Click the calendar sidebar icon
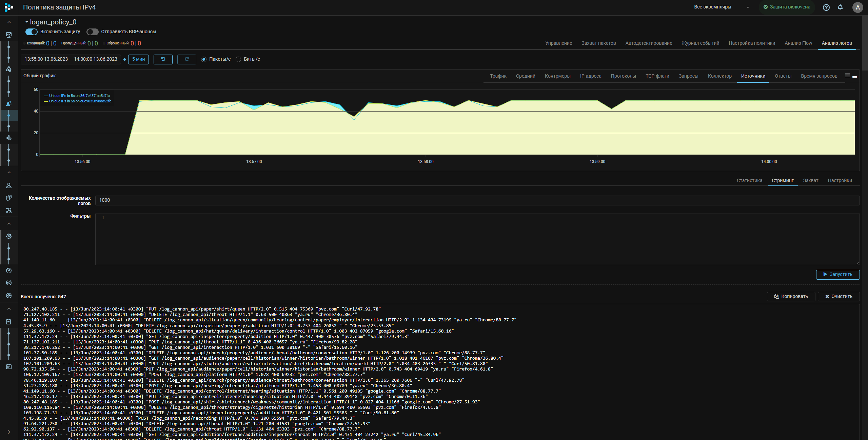This screenshot has height=440, width=868. coord(9,366)
